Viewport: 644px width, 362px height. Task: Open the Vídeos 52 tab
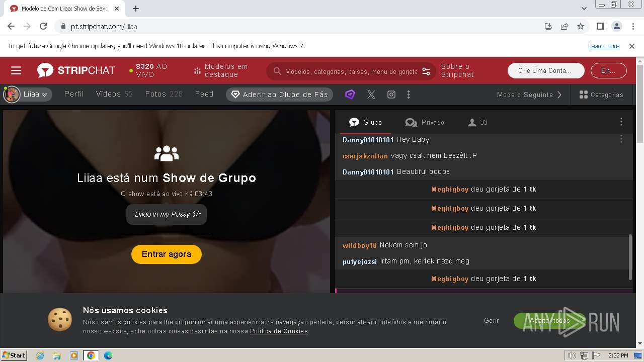coord(114,94)
